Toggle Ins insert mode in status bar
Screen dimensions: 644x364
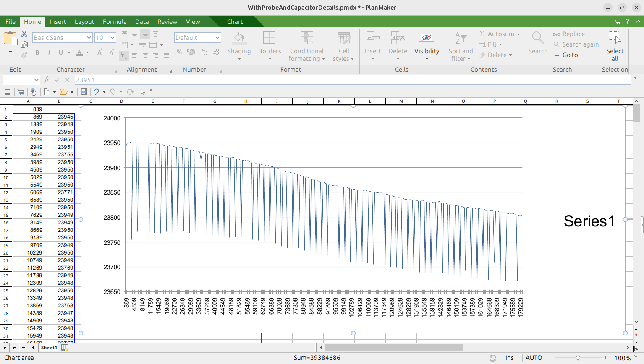pyautogui.click(x=509, y=358)
